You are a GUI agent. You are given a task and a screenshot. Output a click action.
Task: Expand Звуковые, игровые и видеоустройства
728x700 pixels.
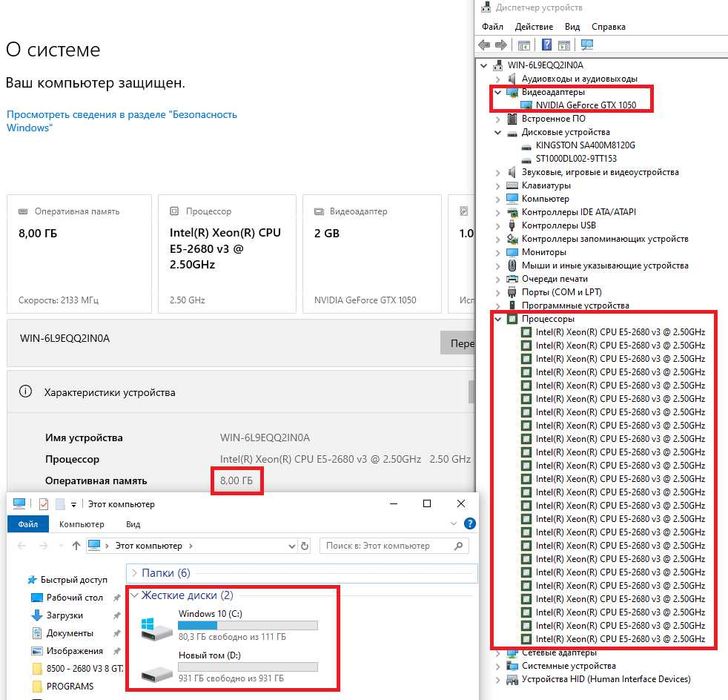pos(498,172)
